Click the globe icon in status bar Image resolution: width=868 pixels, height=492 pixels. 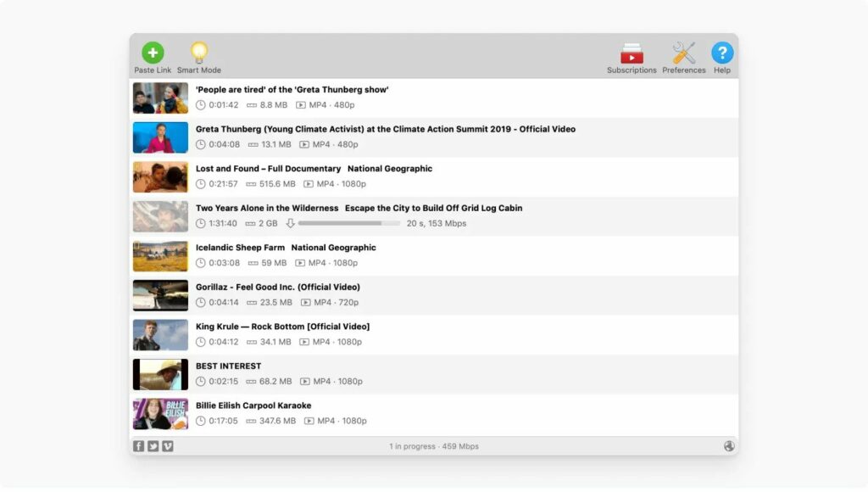click(x=729, y=446)
